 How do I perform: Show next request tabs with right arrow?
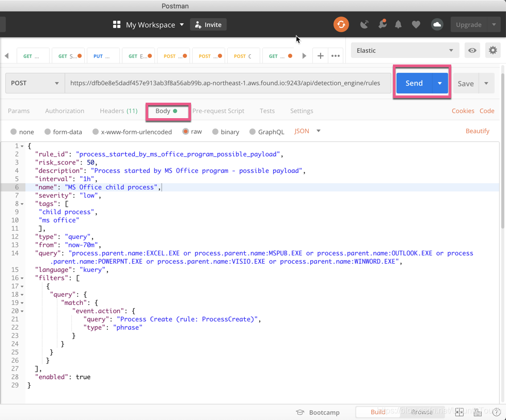click(x=304, y=56)
